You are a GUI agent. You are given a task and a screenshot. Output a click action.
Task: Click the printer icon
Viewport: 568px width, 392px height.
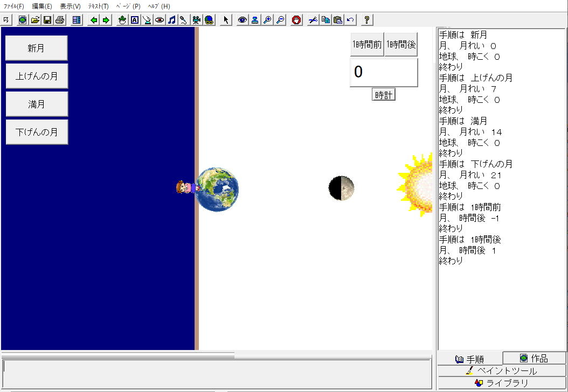pyautogui.click(x=60, y=20)
